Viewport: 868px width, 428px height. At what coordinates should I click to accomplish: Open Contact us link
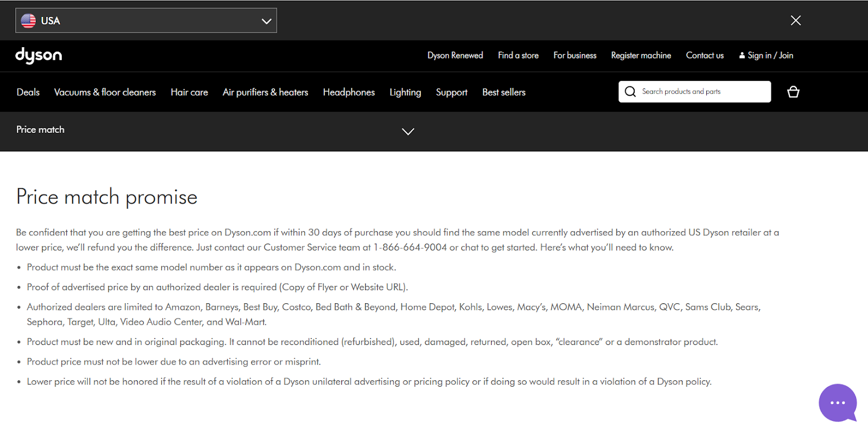coord(705,55)
